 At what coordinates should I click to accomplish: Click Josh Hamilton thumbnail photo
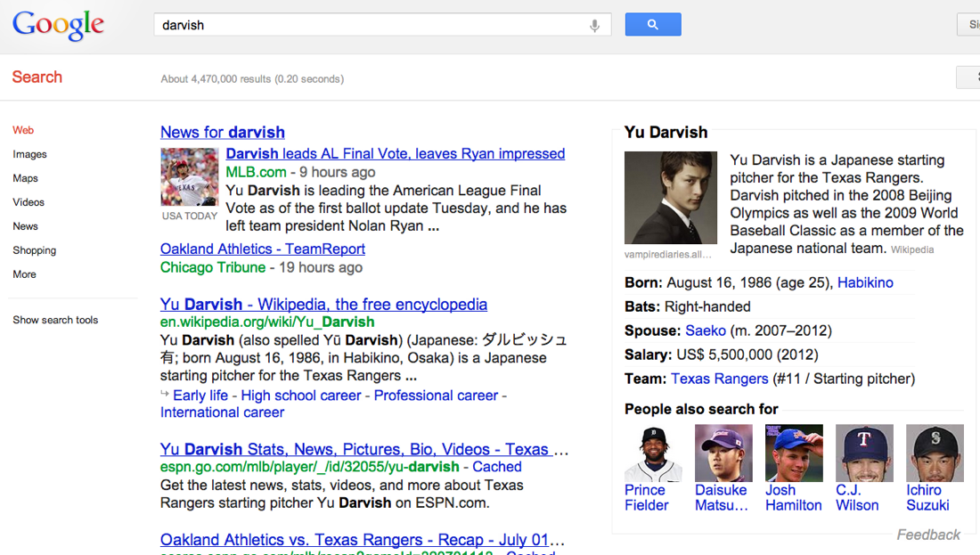pos(795,453)
